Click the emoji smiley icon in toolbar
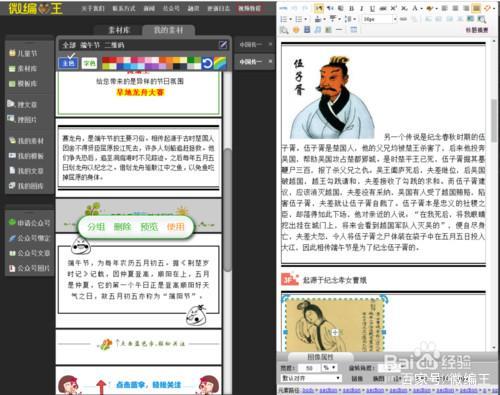 (296, 30)
